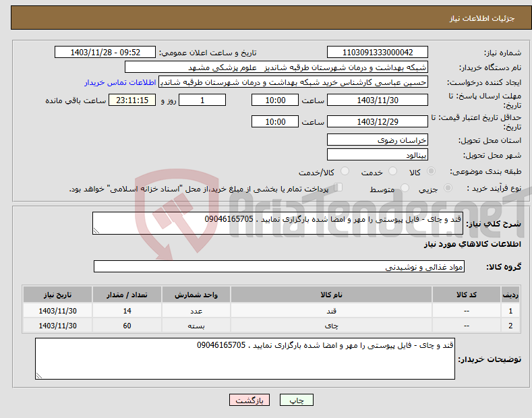The width and height of the screenshot is (532, 418).
Task: Click the price validity time 10:00 field
Action: click(x=275, y=121)
